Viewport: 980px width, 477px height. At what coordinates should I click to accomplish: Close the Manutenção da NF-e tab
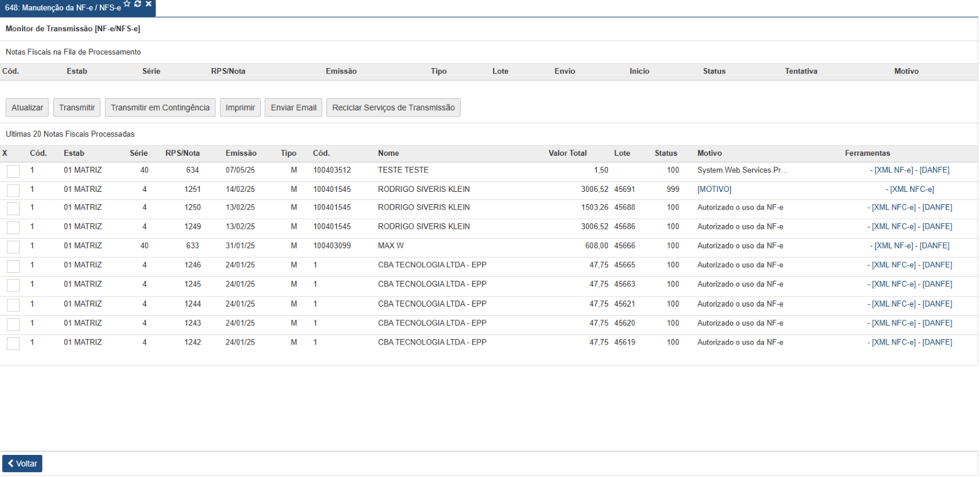148,4
